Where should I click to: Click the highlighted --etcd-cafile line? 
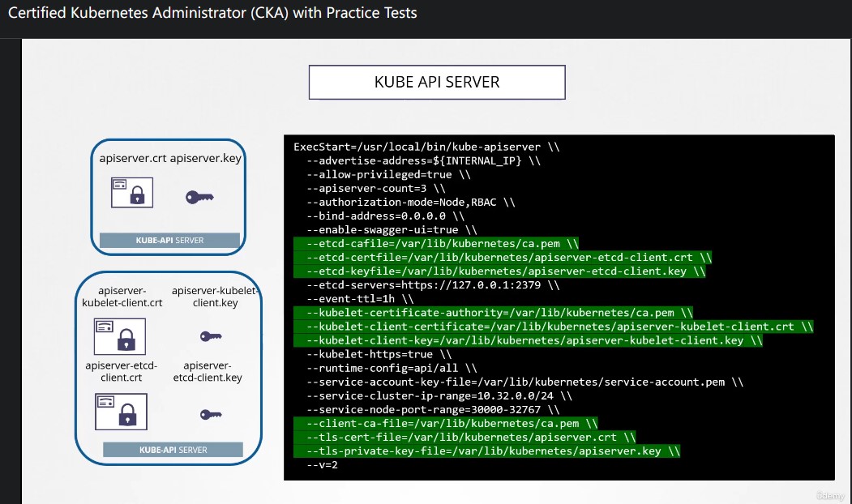(436, 243)
